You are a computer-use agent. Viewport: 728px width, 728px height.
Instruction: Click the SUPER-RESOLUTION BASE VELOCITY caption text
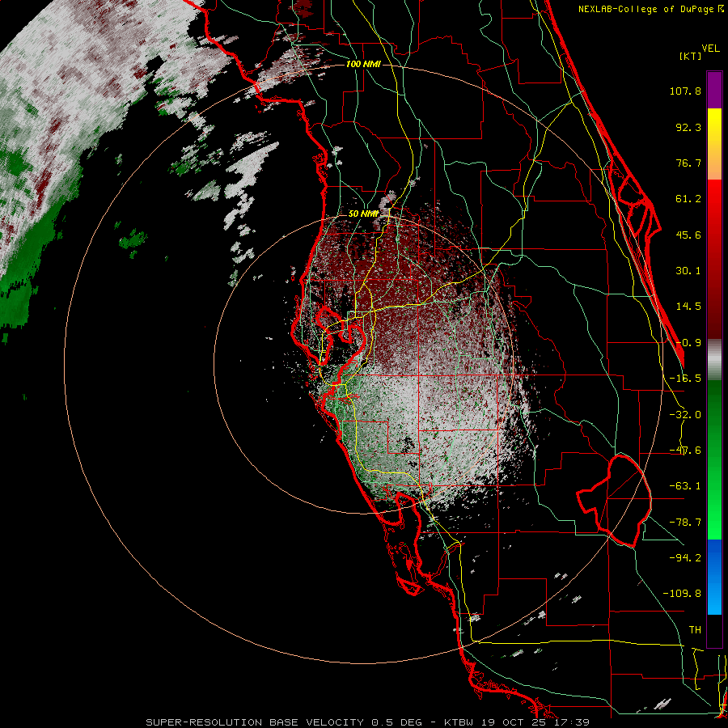tap(255, 722)
